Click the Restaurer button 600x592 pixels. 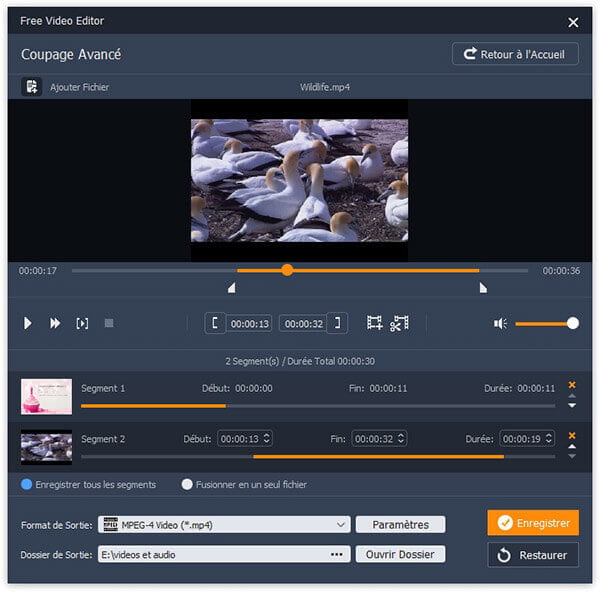533,555
